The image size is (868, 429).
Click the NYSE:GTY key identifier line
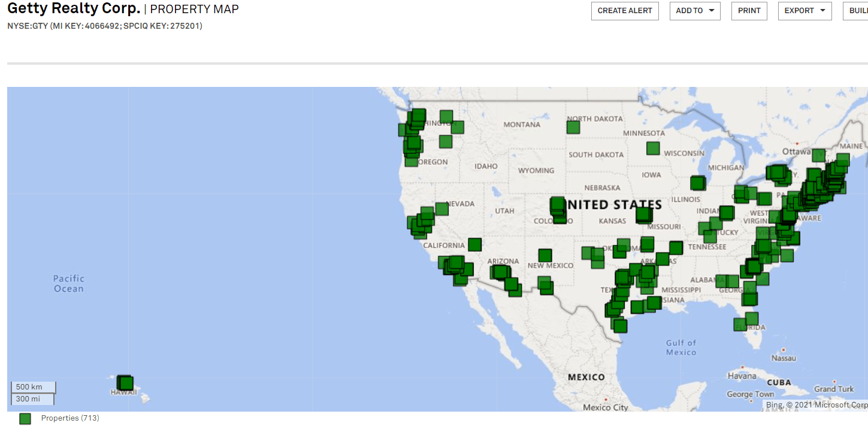point(105,26)
